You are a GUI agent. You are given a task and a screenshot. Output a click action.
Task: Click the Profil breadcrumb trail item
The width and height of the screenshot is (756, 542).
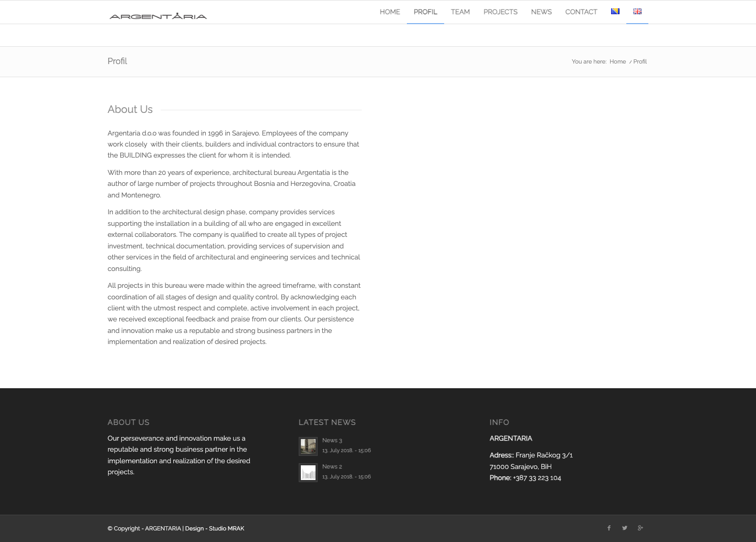[x=640, y=61]
